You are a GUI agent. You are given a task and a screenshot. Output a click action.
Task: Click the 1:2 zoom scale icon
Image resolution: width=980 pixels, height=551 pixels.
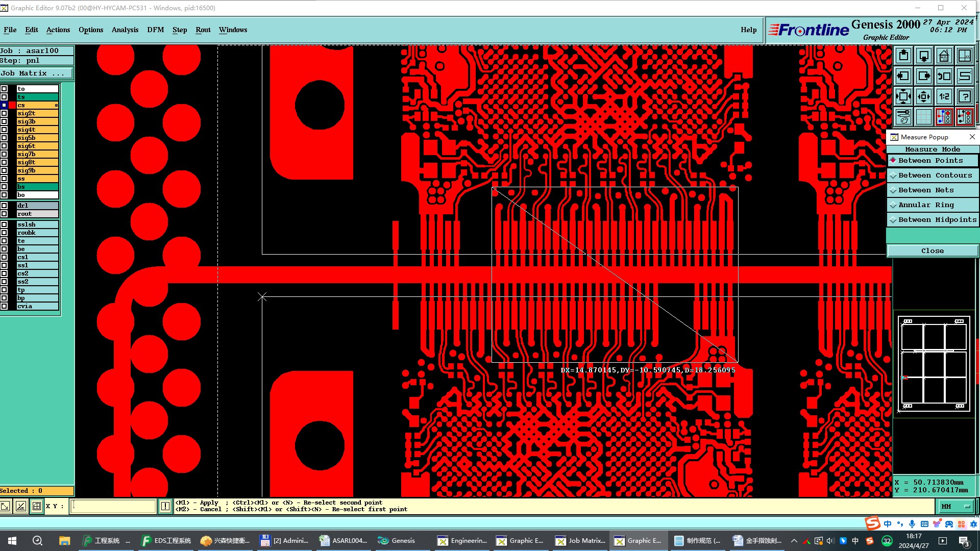click(x=944, y=96)
